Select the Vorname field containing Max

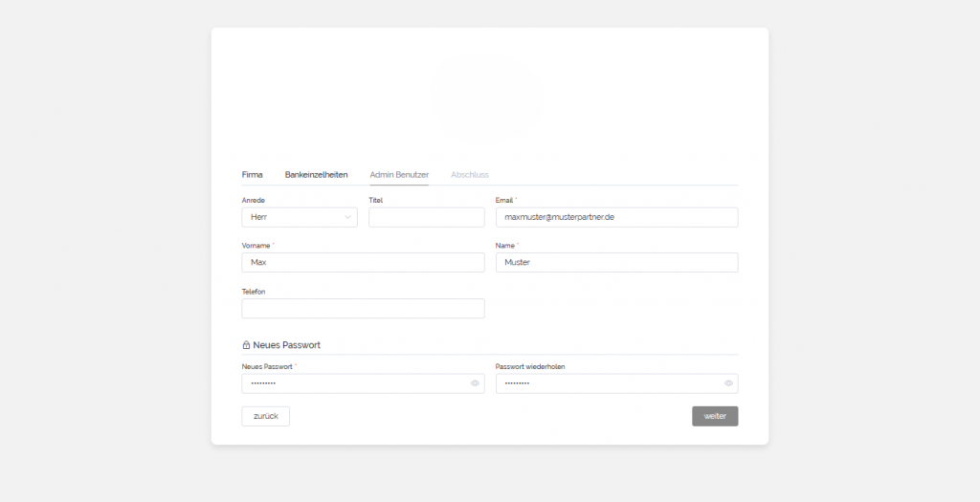coord(363,262)
